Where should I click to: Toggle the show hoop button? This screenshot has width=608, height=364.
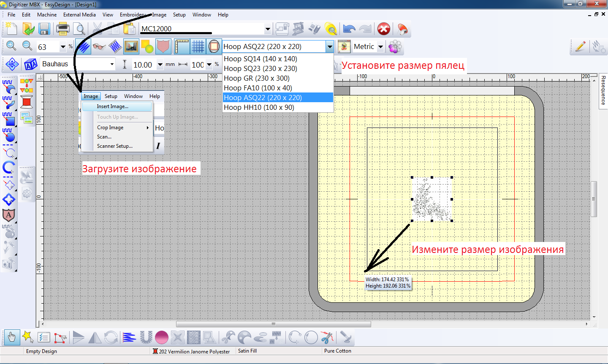[214, 46]
